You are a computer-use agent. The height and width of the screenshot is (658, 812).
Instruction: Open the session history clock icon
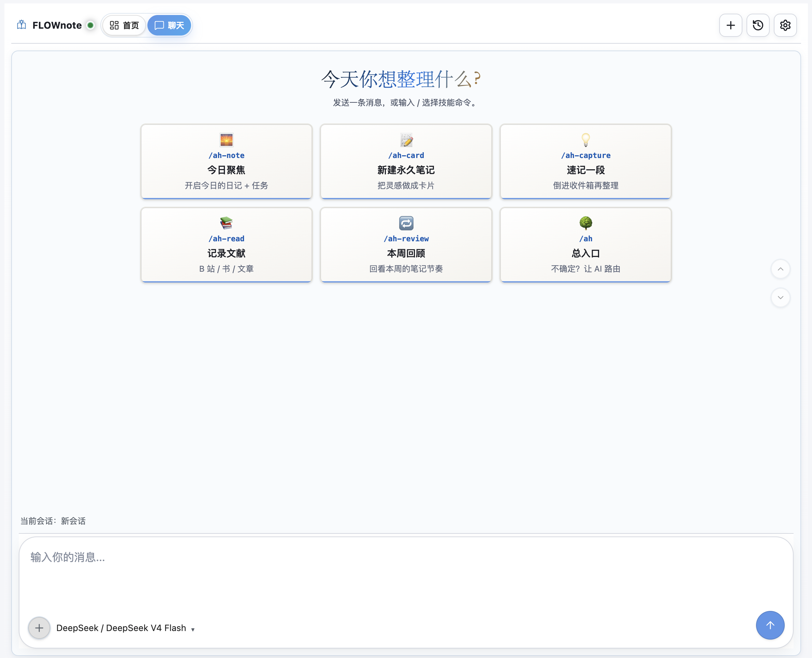(758, 25)
